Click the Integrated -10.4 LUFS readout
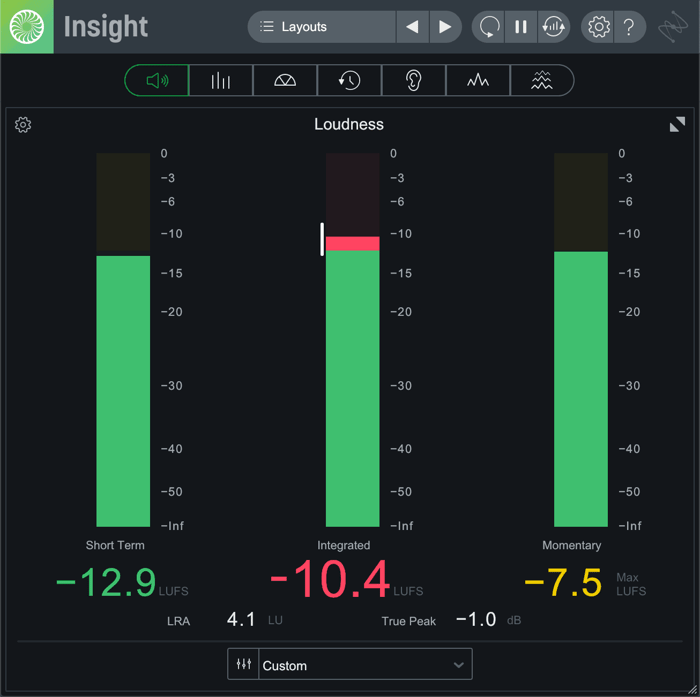Viewport: 700px width, 697px height. [329, 579]
